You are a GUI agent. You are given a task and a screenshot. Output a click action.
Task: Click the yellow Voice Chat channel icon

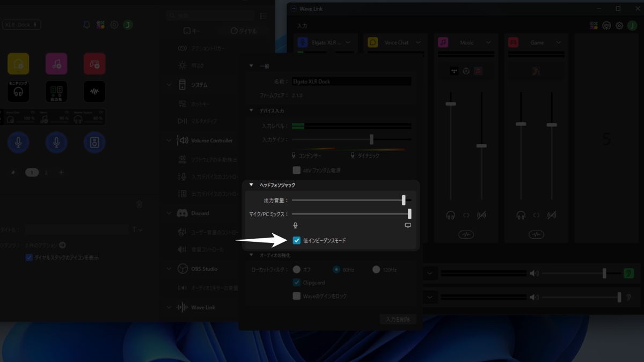[x=373, y=42]
